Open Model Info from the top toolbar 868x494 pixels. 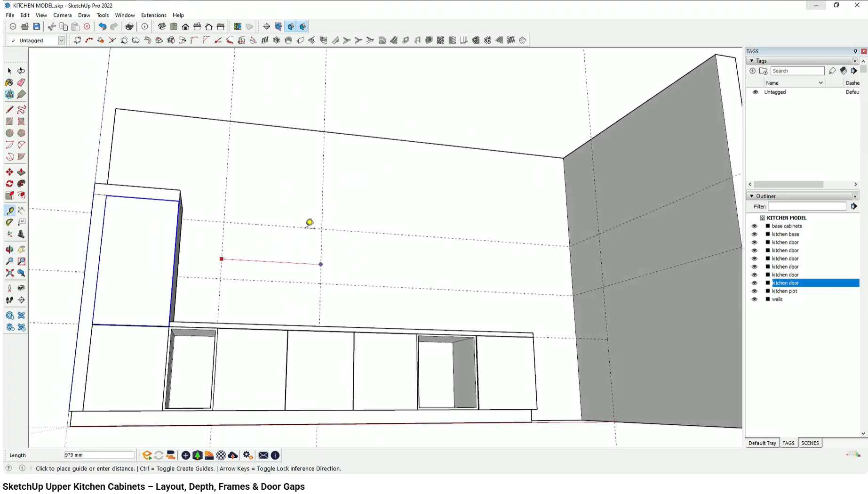[x=144, y=27]
